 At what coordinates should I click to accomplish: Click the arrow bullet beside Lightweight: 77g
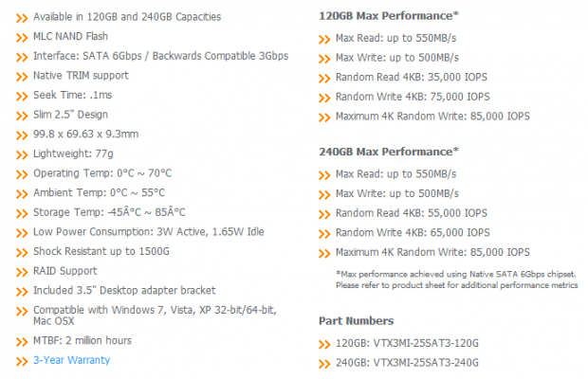click(x=22, y=155)
